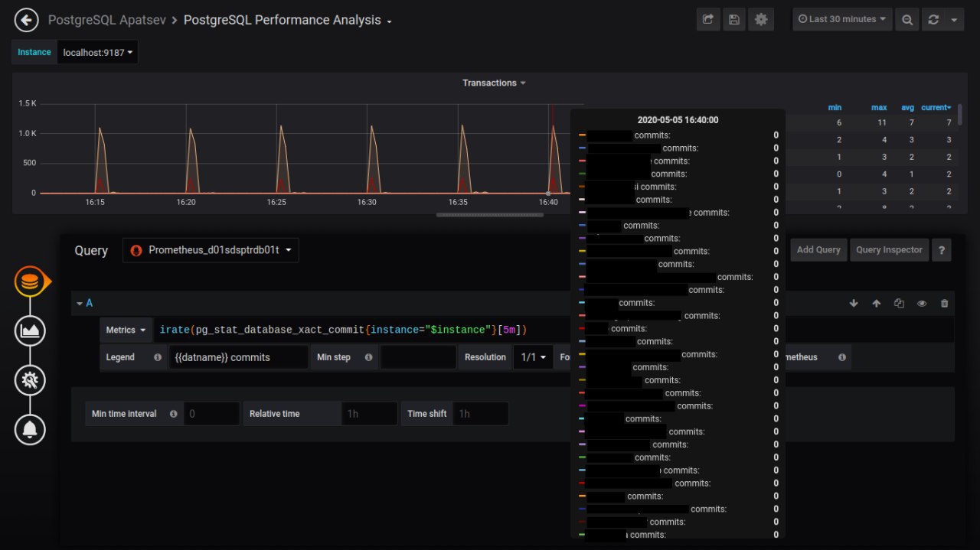Refresh the dashboard
The width and height of the screenshot is (980, 550).
click(x=933, y=20)
